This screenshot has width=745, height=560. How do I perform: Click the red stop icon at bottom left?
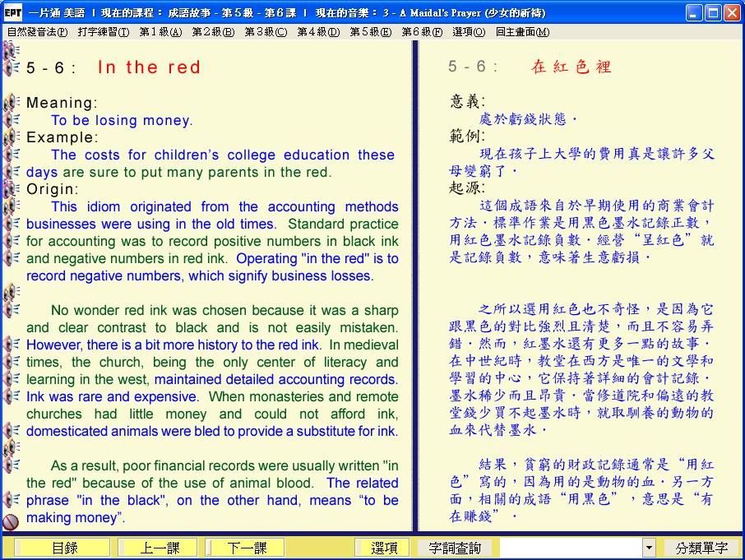click(x=11, y=521)
